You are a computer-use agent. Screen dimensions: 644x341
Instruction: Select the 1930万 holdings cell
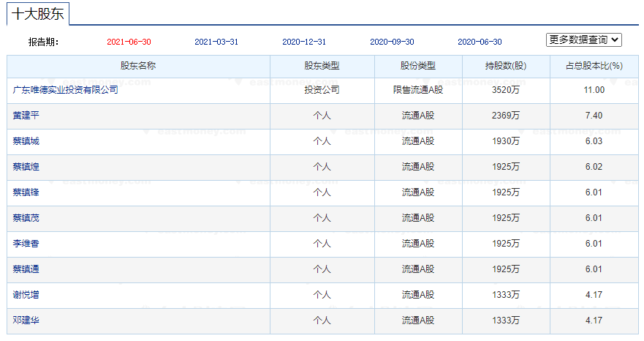[506, 141]
